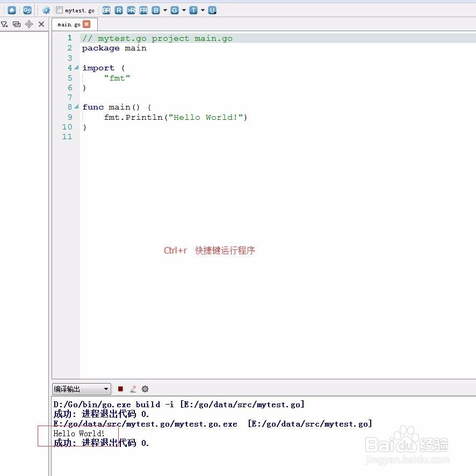Image resolution: width=476 pixels, height=476 pixels.
Task: Stop the process with the red square icon
Action: click(x=120, y=389)
